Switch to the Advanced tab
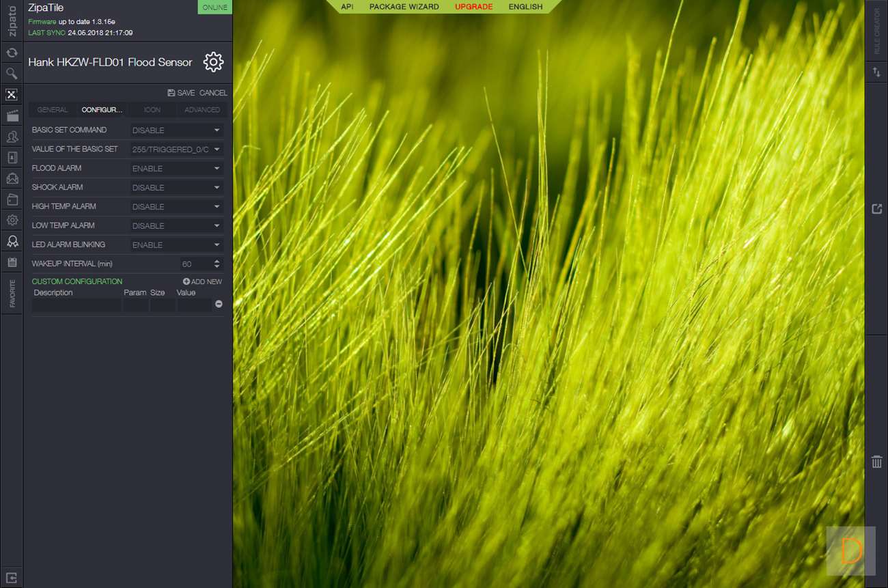888x588 pixels. 202,110
